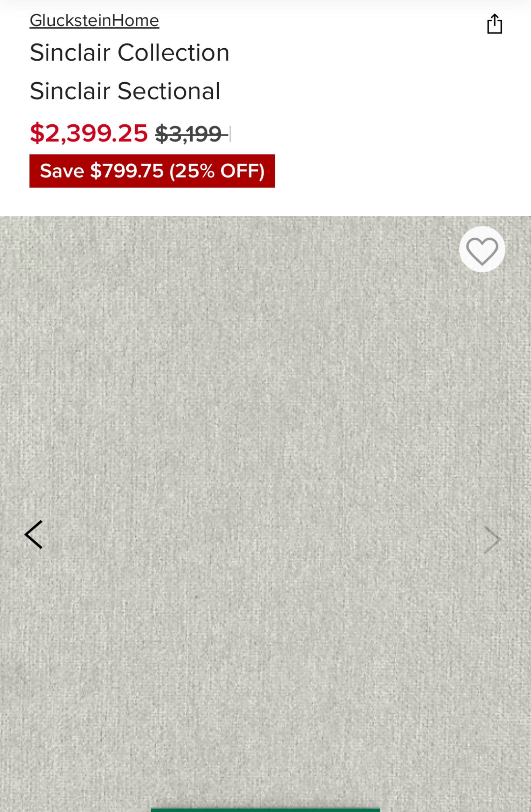Click the green bar at bottom edge

coord(265,810)
